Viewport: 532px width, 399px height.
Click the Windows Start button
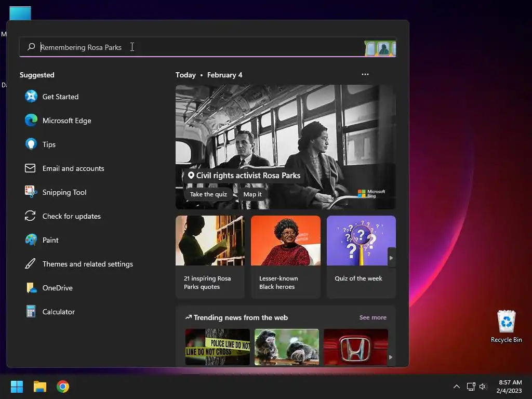pos(17,387)
